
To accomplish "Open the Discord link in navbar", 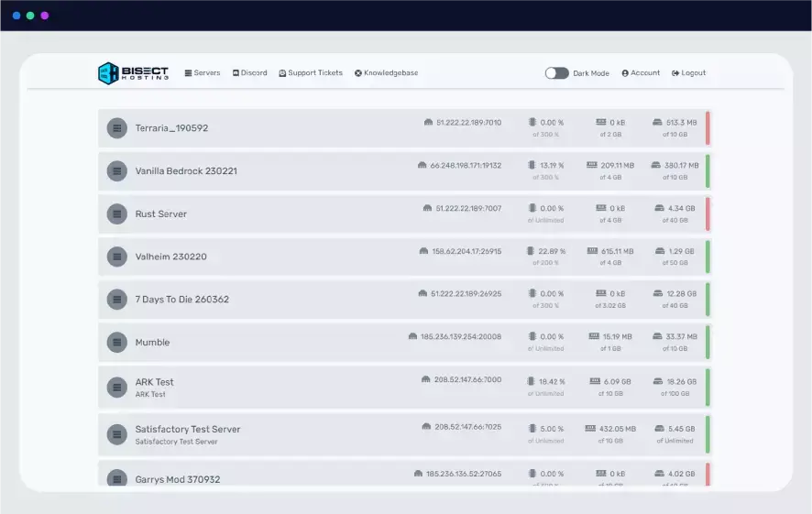I will (x=249, y=73).
